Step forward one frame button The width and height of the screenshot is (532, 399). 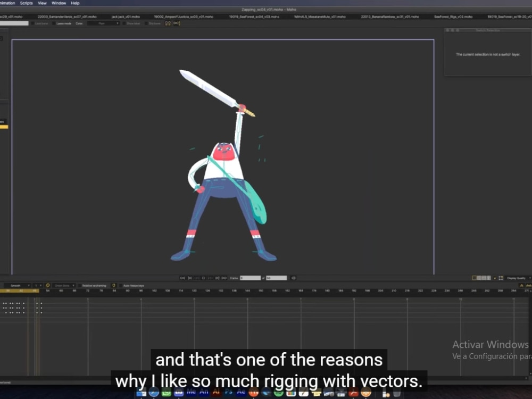[x=217, y=278]
